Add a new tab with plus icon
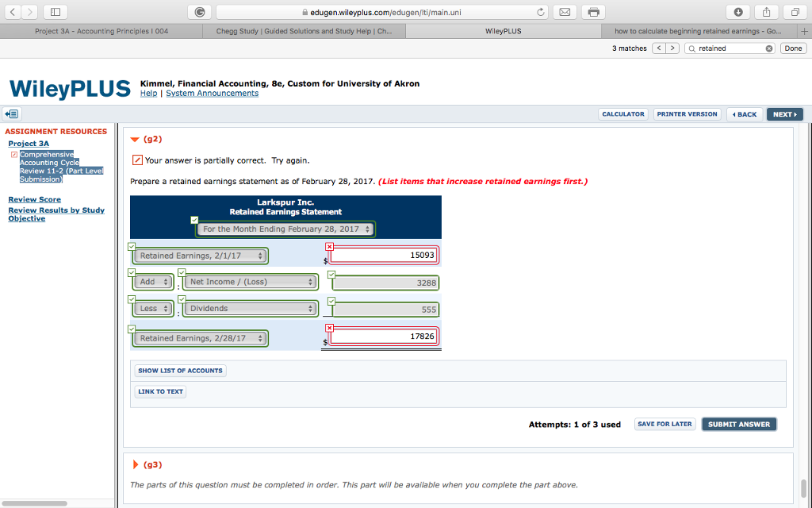 coord(804,31)
